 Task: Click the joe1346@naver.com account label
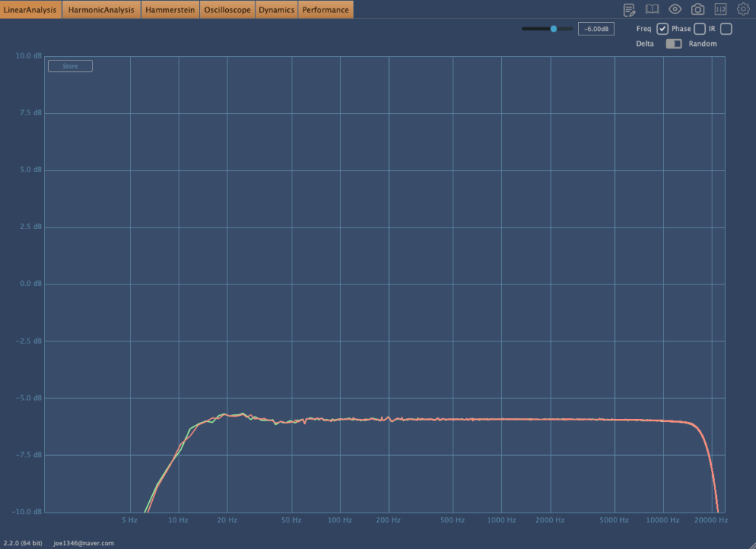(83, 543)
